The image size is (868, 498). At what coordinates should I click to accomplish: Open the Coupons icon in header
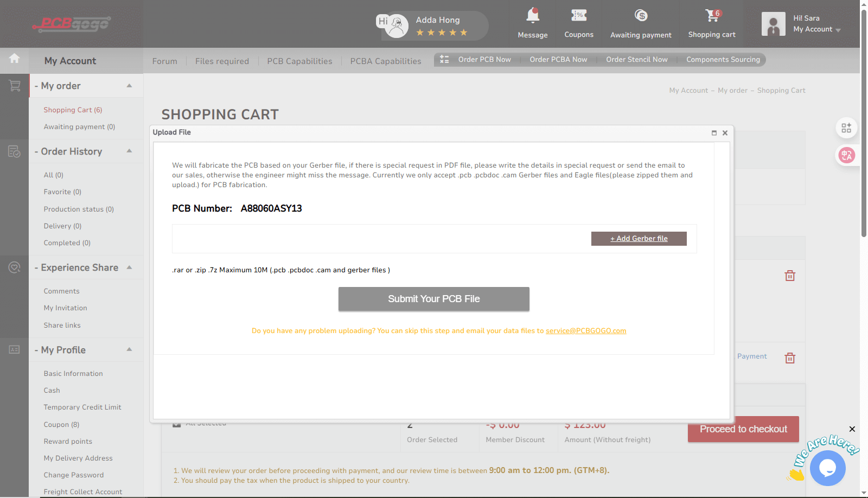pos(579,16)
